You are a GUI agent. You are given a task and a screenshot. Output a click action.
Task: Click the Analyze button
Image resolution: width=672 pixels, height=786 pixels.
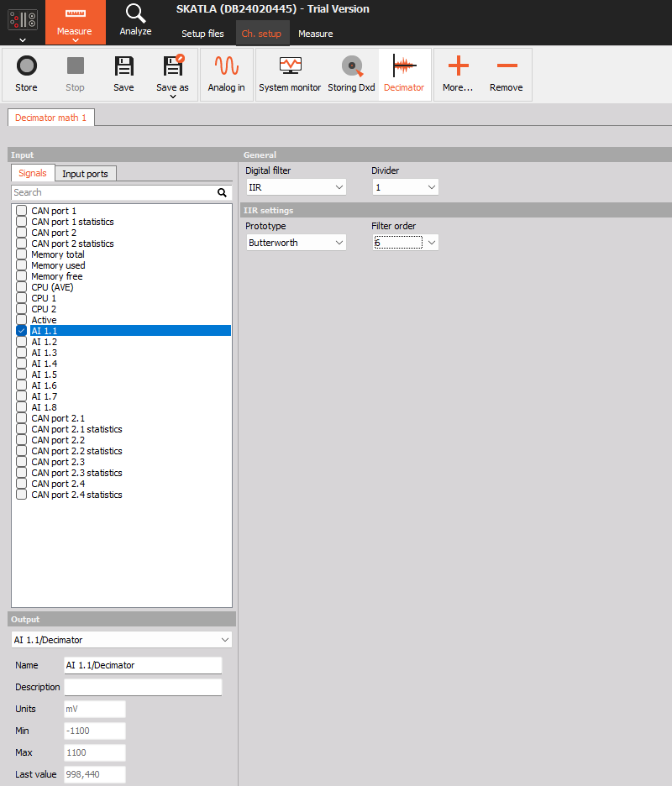coord(134,23)
